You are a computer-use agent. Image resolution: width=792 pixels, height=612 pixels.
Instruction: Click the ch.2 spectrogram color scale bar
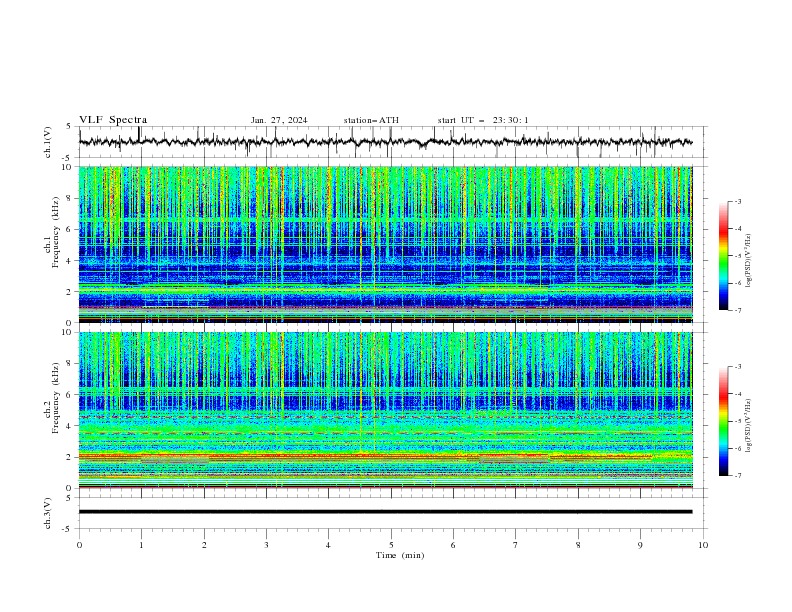723,421
